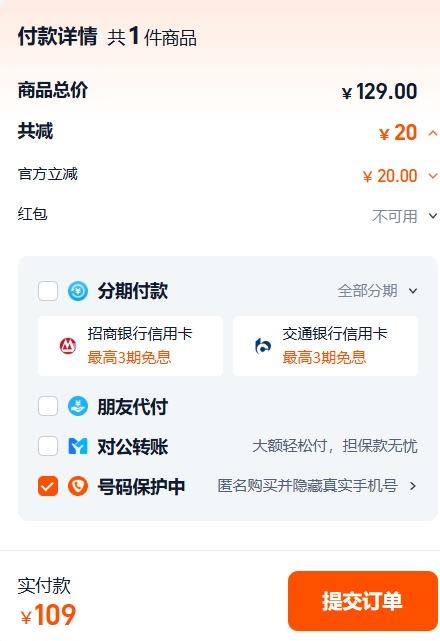Viewport: 440px width, 641px height.
Task: Expand the 官方立减 ¥20.00 details
Action: coord(433,176)
